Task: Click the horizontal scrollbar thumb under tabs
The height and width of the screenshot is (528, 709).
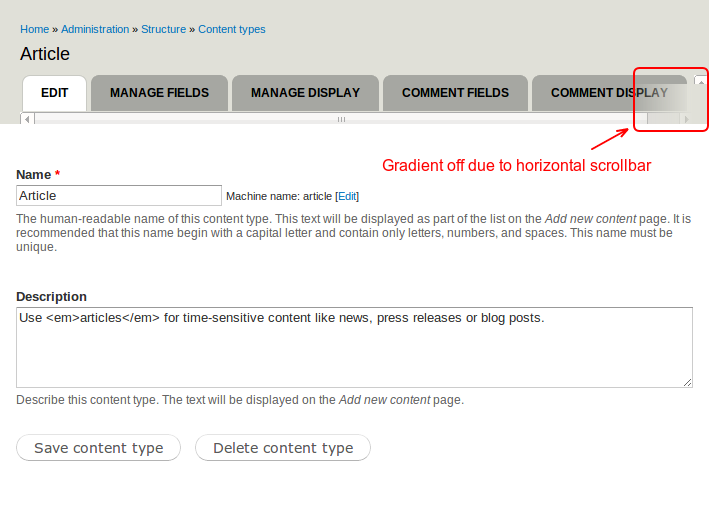Action: [340, 119]
